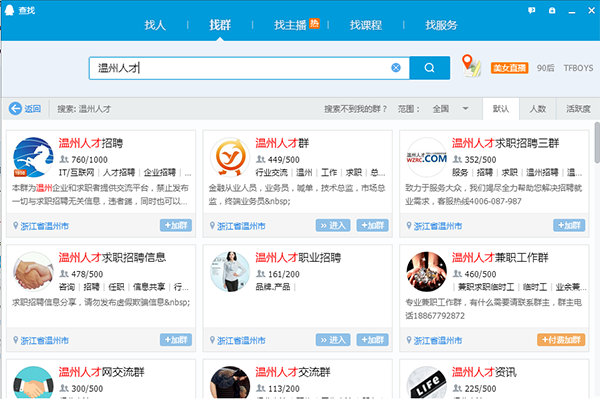The image size is (600, 399).
Task: Open 温州人才兼职工作群 avatar
Action: pyautogui.click(x=427, y=272)
